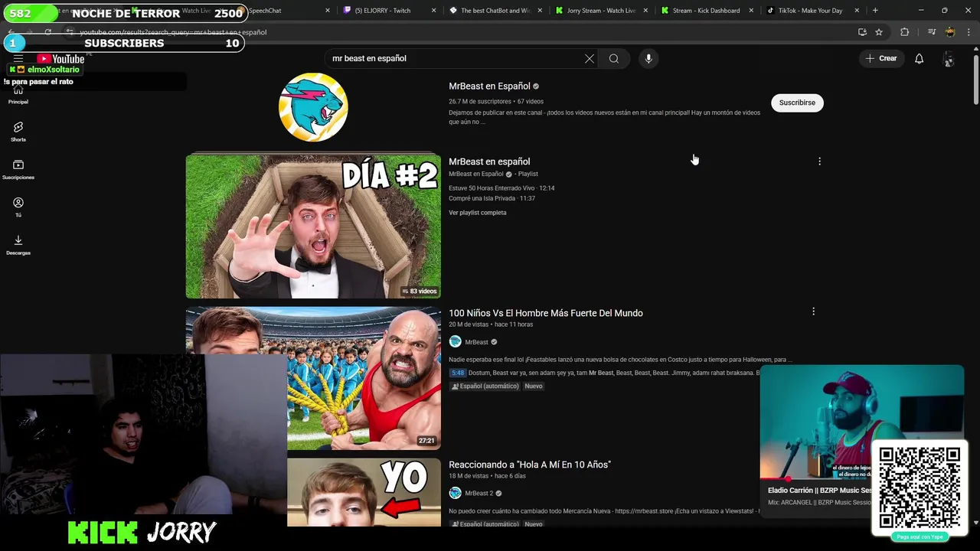
Task: Click the 26.7 M de suscriptores text
Action: click(480, 102)
